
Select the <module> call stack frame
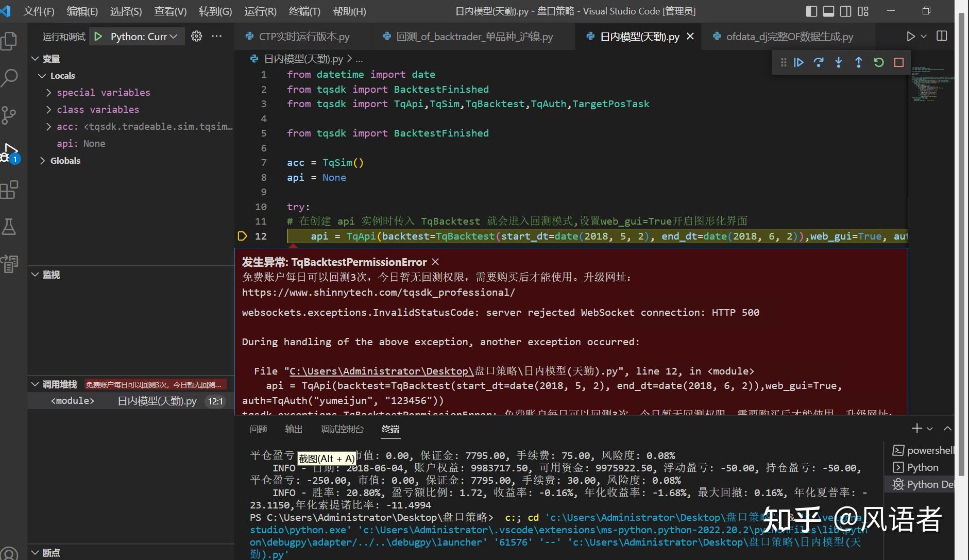(131, 401)
